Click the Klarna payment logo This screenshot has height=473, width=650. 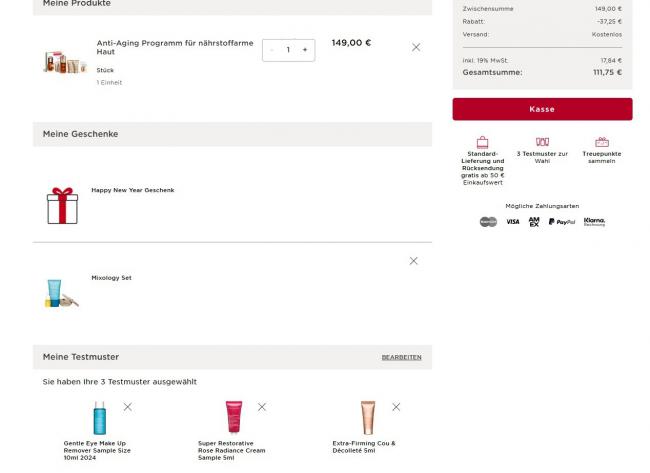[594, 222]
